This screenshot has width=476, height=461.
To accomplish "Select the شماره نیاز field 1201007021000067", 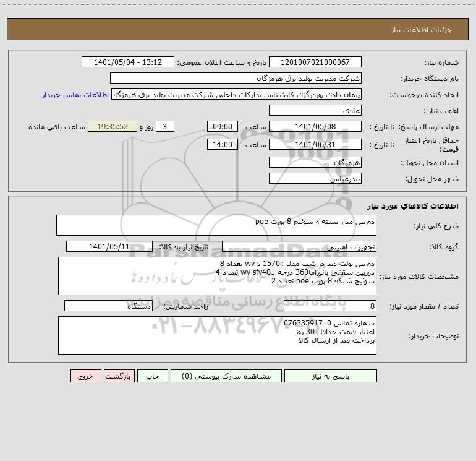I will click(315, 62).
